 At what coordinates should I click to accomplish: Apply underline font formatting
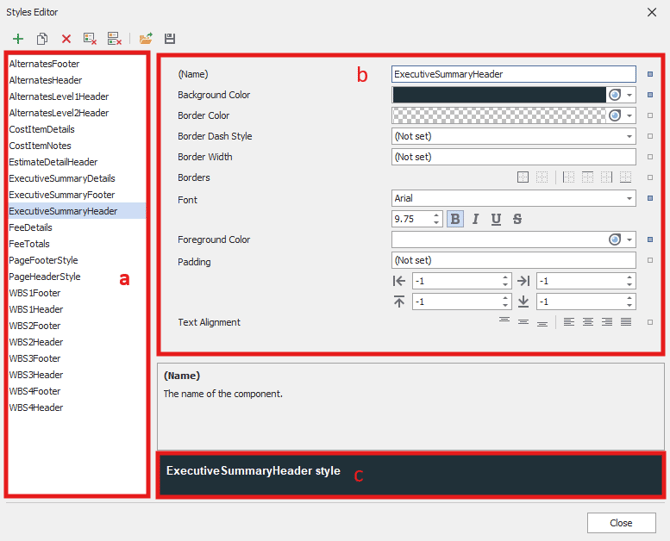point(496,219)
